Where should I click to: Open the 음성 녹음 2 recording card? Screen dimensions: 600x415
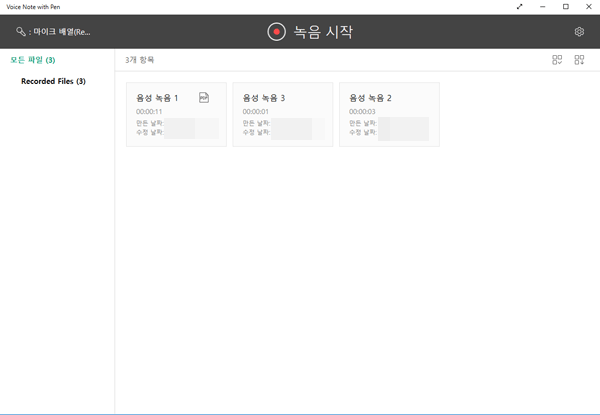pyautogui.click(x=389, y=114)
